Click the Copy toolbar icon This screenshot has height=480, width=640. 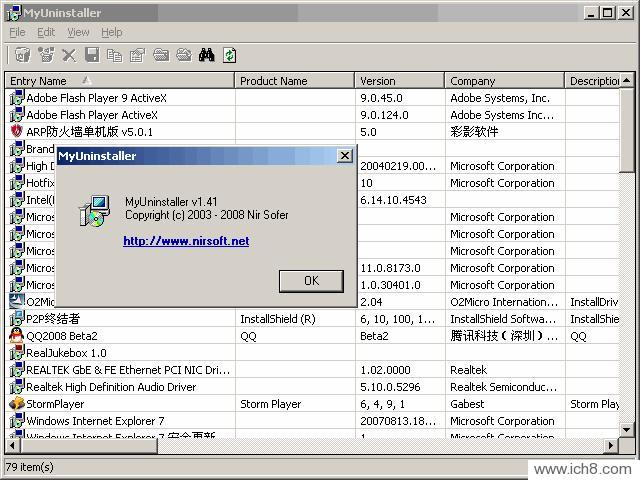coord(115,55)
